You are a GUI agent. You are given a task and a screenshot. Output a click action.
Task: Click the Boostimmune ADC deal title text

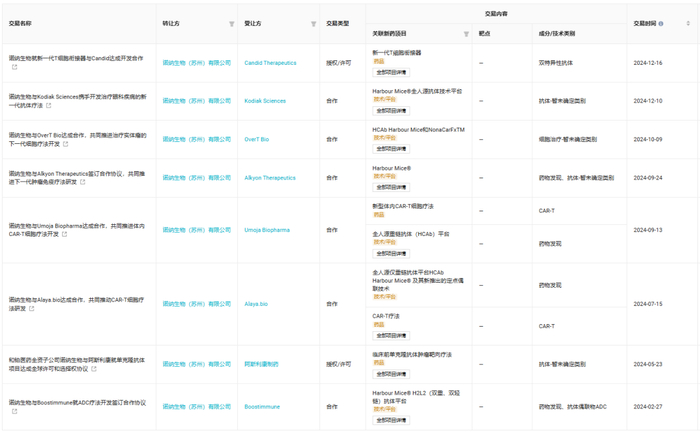[x=77, y=403]
